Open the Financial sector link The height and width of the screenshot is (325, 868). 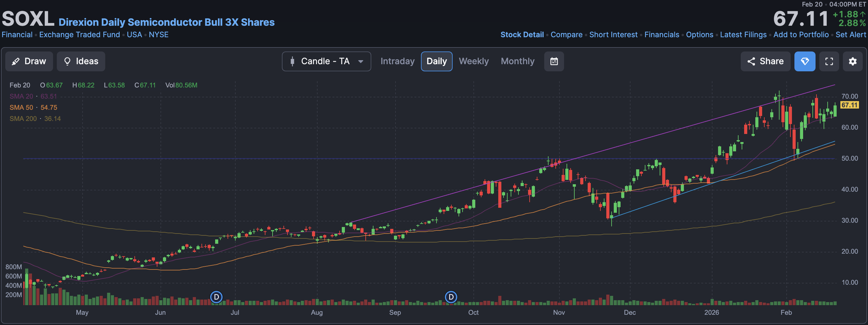pyautogui.click(x=17, y=35)
